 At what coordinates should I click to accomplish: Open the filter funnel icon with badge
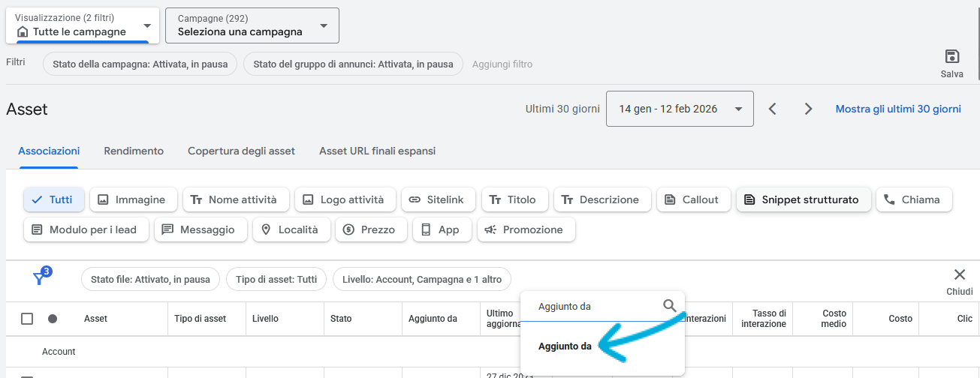pos(40,278)
